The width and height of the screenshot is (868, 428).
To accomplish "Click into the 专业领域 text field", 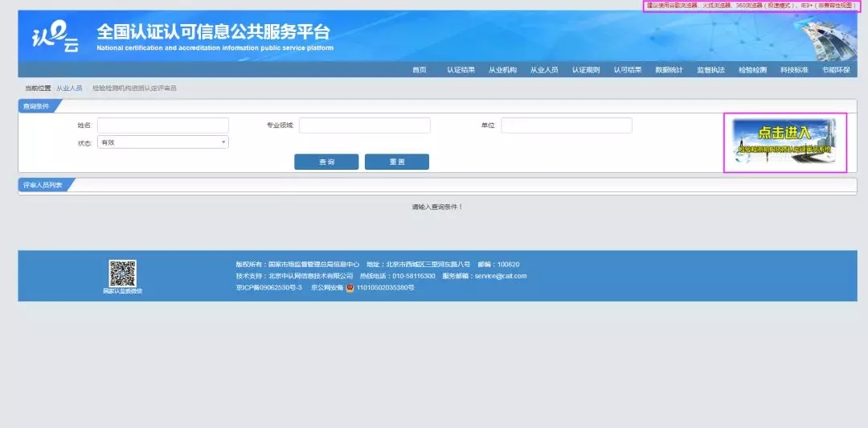I will (365, 126).
